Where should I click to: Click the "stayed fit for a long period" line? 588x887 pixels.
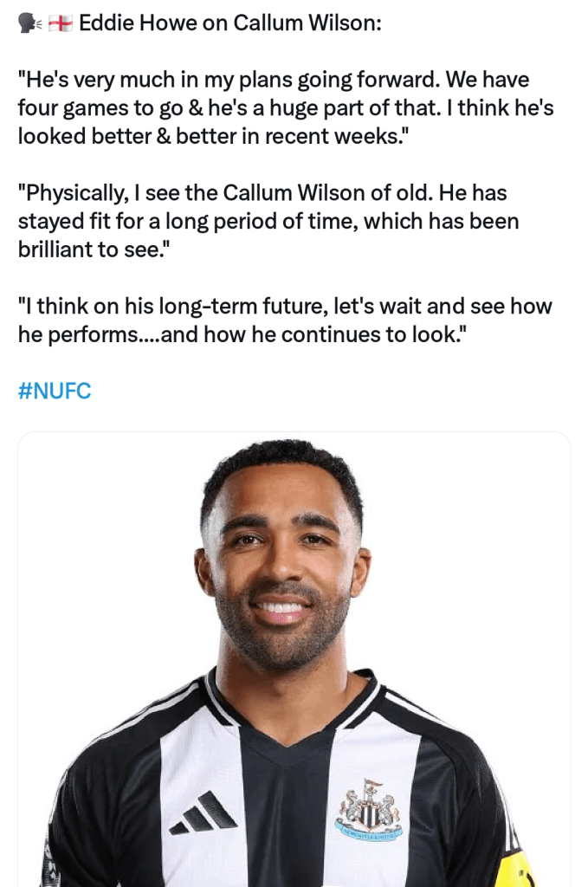[268, 221]
